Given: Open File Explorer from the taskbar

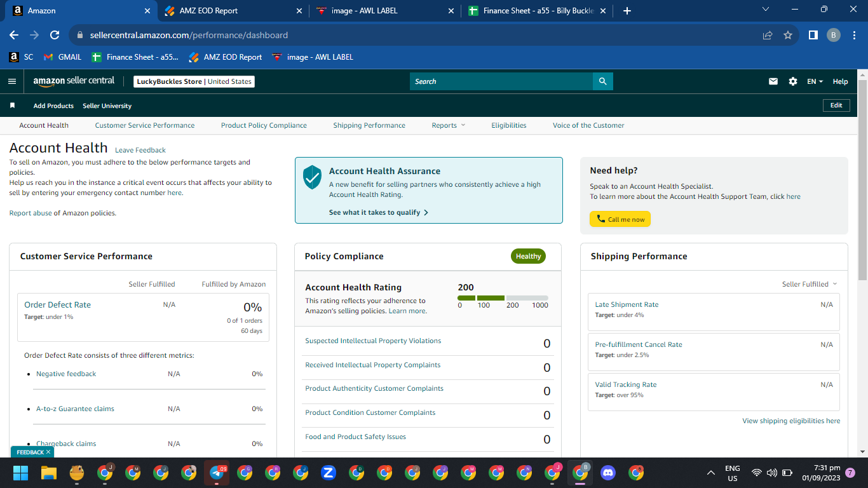Looking at the screenshot, I should click(x=49, y=473).
